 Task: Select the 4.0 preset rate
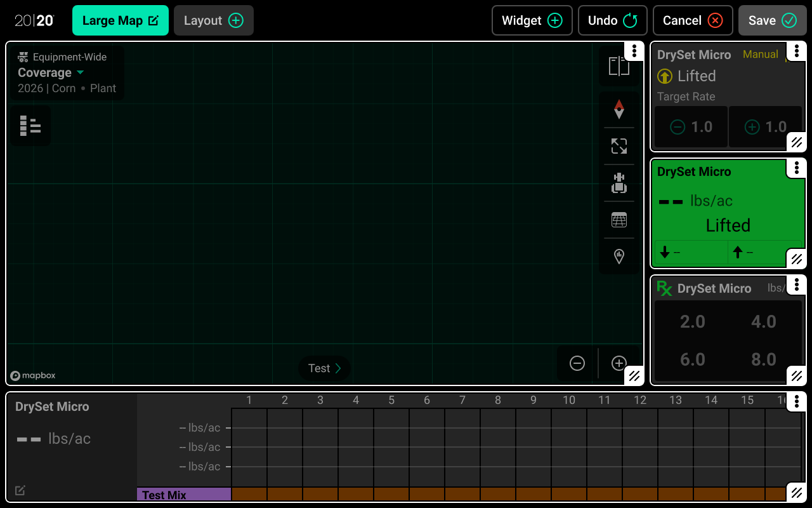[763, 322]
